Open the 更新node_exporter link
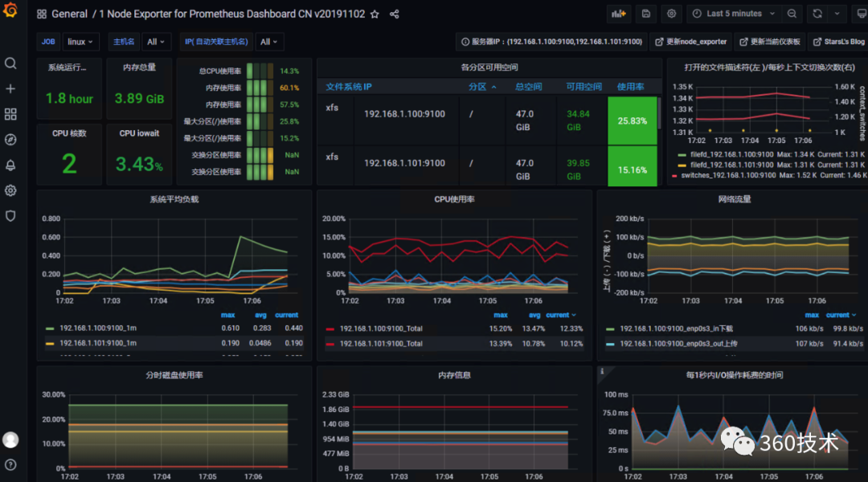 click(691, 42)
